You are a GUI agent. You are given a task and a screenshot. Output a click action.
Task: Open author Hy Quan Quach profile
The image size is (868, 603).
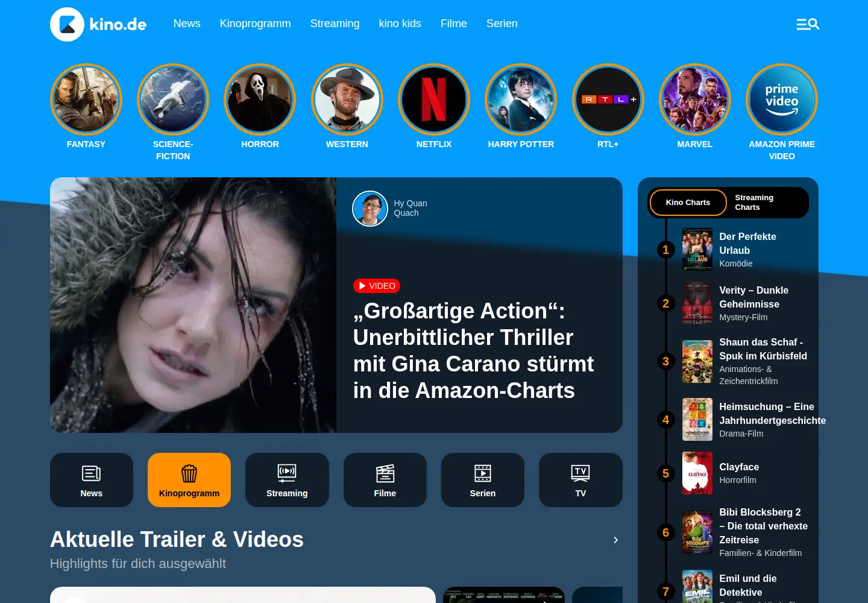[390, 208]
